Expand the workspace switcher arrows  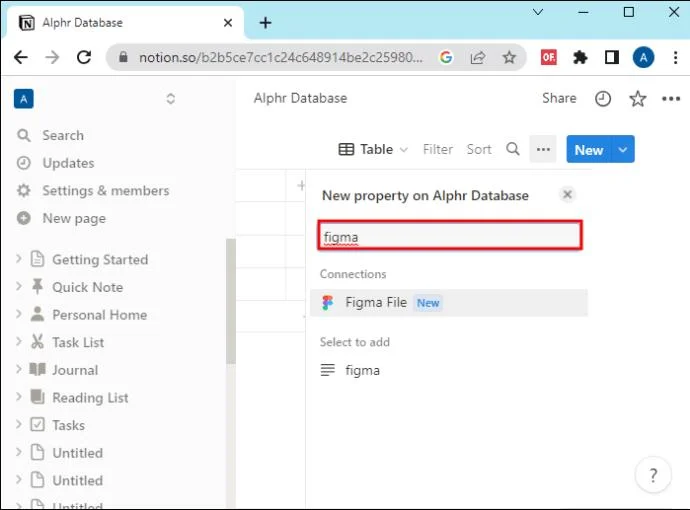tap(171, 99)
